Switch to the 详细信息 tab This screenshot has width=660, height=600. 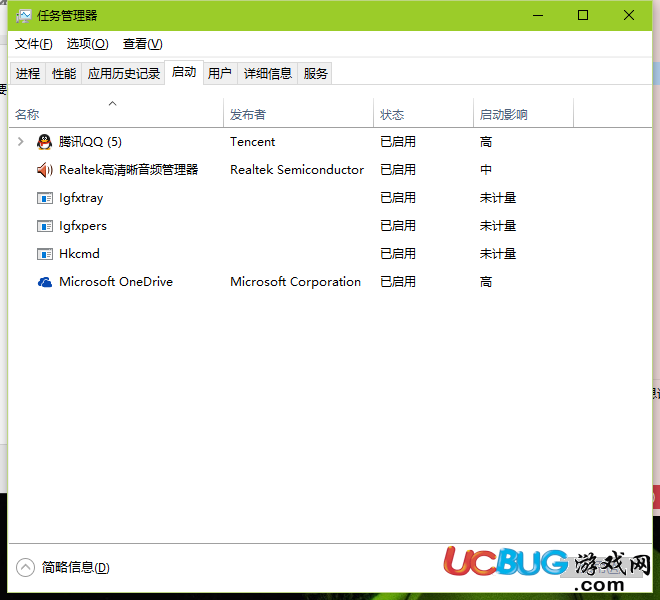point(268,73)
